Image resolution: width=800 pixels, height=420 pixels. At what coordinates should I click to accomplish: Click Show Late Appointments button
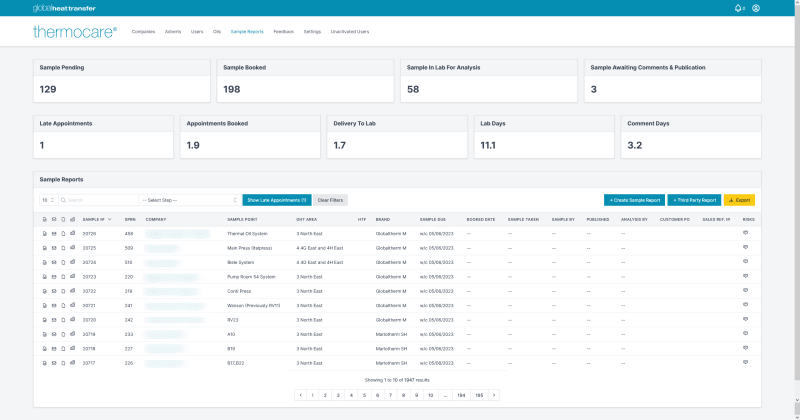point(277,200)
